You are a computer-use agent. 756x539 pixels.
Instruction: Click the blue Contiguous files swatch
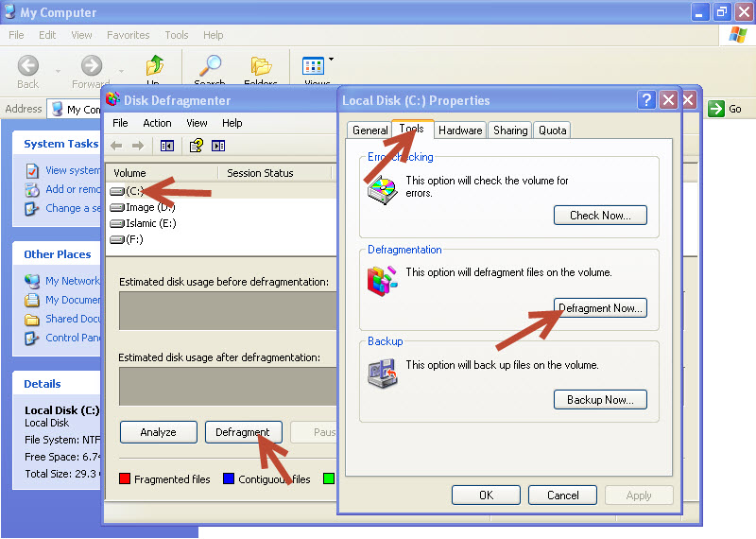click(229, 478)
